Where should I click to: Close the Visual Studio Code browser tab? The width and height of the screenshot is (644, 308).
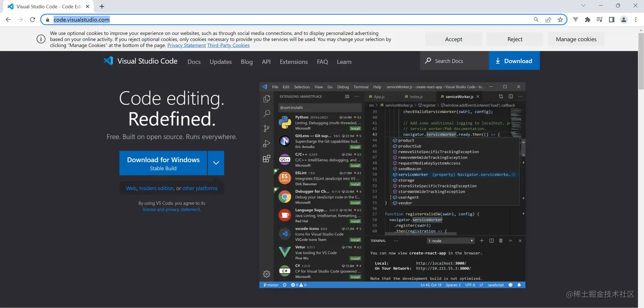click(88, 6)
